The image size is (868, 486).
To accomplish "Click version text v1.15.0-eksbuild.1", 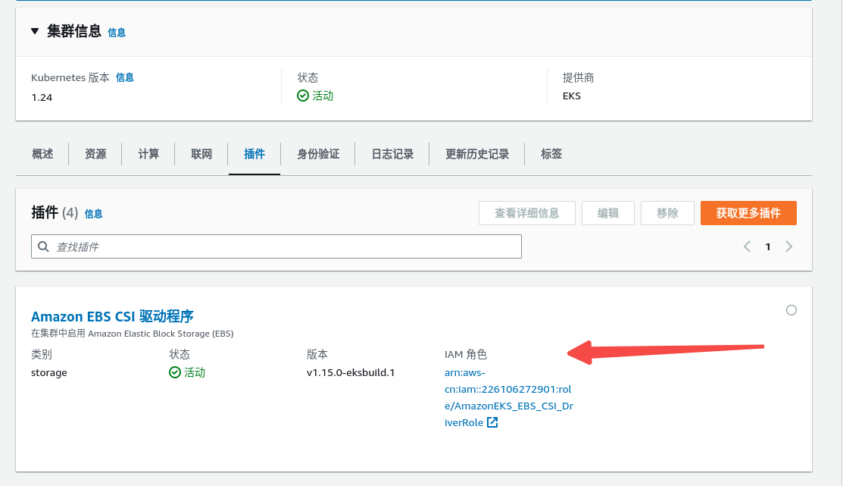I will (x=351, y=372).
